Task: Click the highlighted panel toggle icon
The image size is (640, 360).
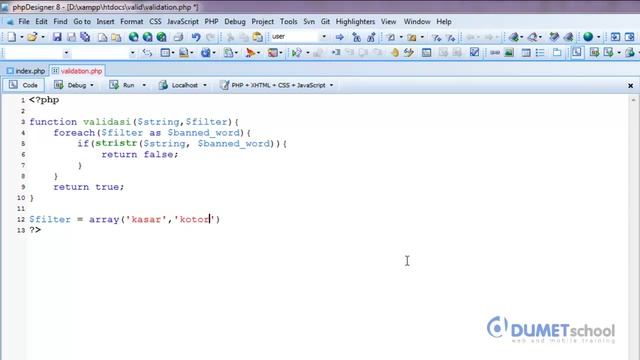Action: (x=577, y=53)
